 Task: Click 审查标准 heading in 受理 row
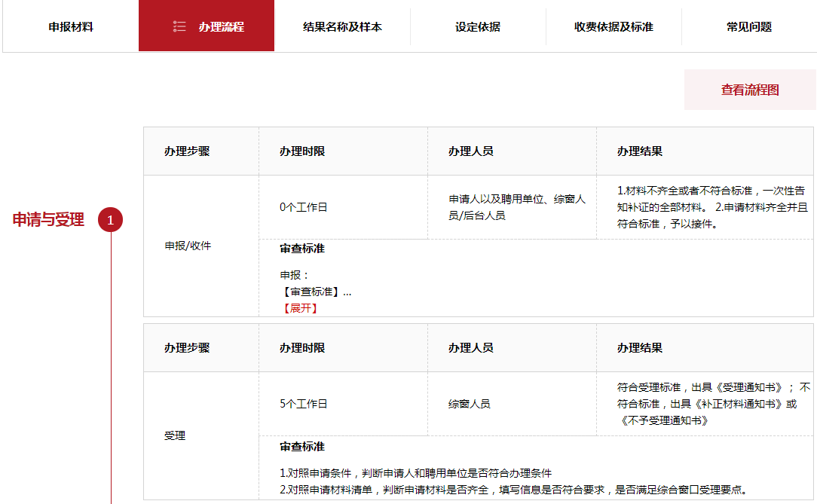point(302,446)
